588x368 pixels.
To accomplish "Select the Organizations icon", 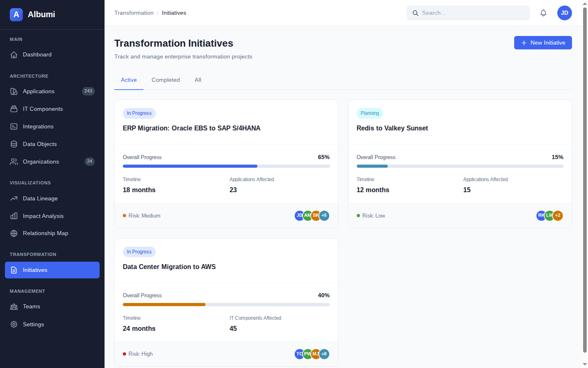I will coord(13,162).
